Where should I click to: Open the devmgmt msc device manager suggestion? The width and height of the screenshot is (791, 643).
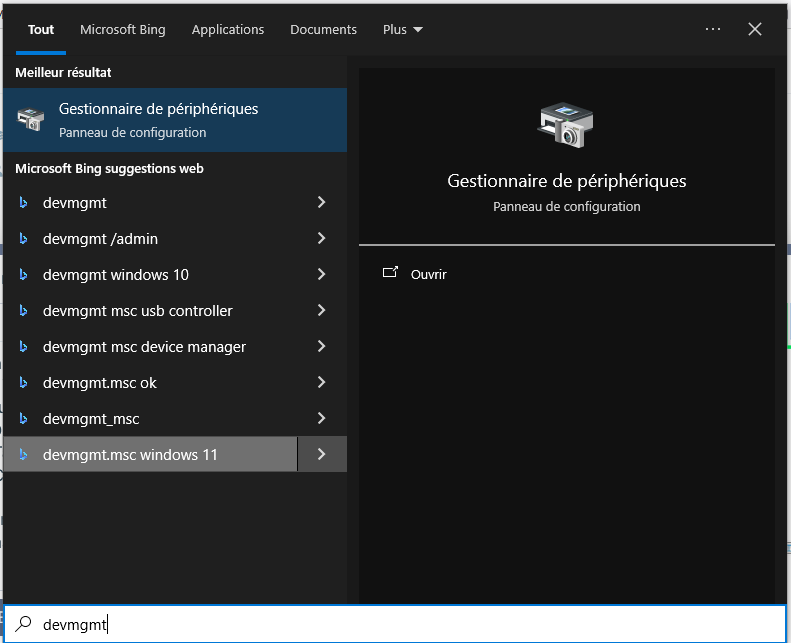pyautogui.click(x=144, y=347)
